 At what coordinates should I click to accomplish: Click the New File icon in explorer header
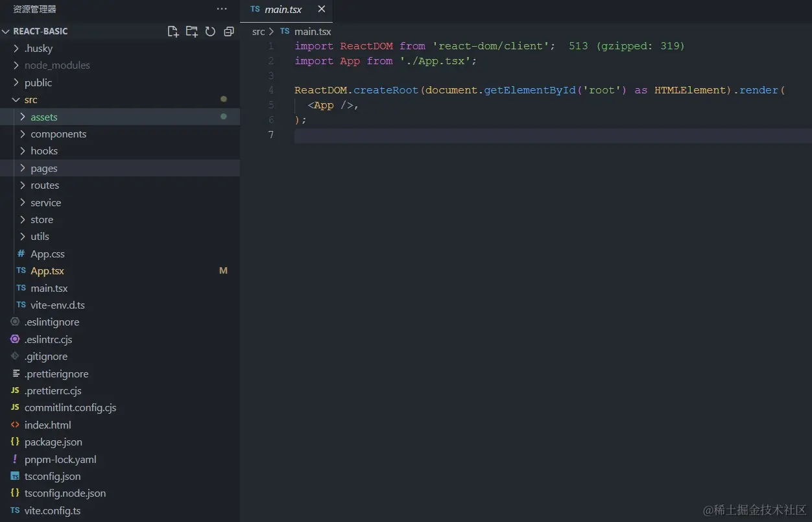click(173, 31)
